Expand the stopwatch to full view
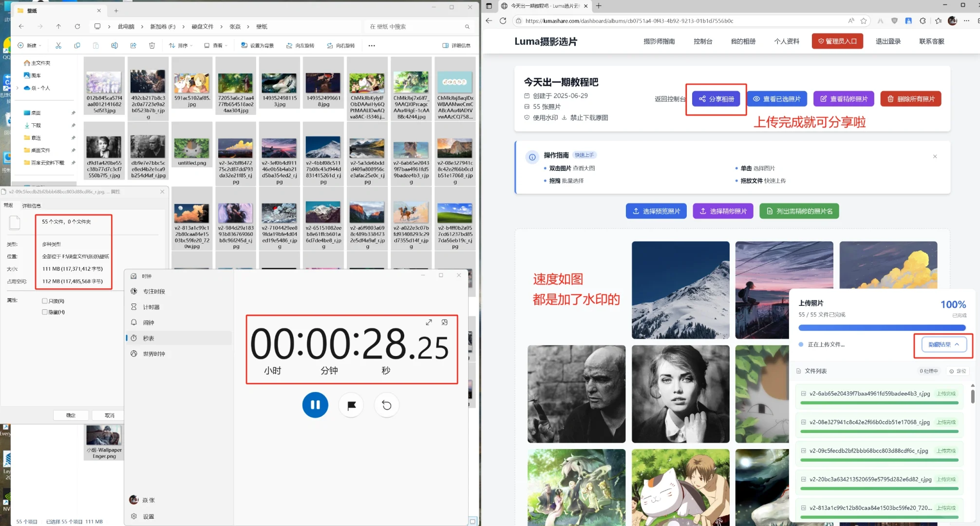This screenshot has width=980, height=526. 429,322
